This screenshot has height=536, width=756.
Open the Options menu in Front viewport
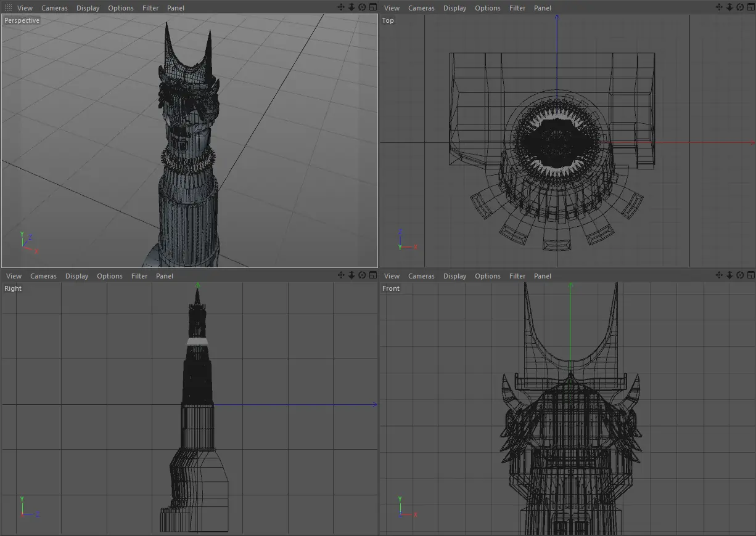click(488, 276)
